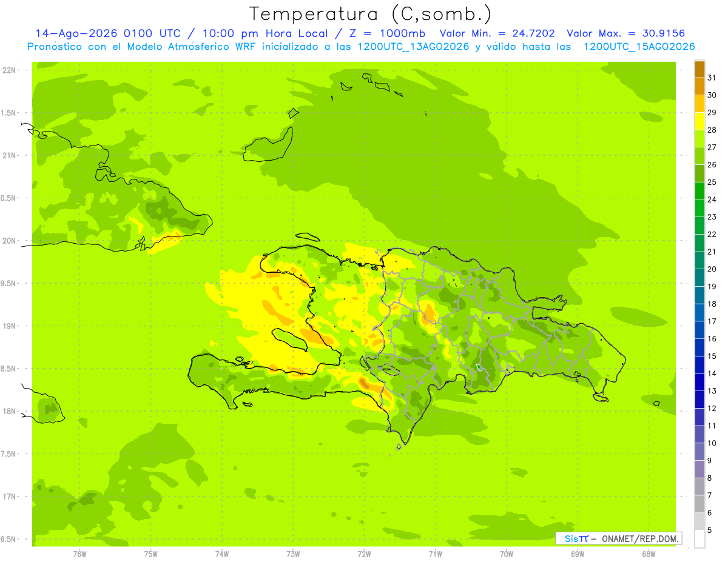The image size is (728, 562).
Task: Click the colorbar label "27"
Action: click(x=712, y=147)
